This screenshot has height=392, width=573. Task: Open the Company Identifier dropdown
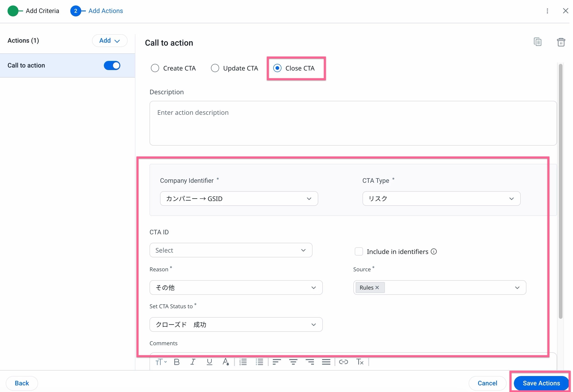[x=239, y=199]
